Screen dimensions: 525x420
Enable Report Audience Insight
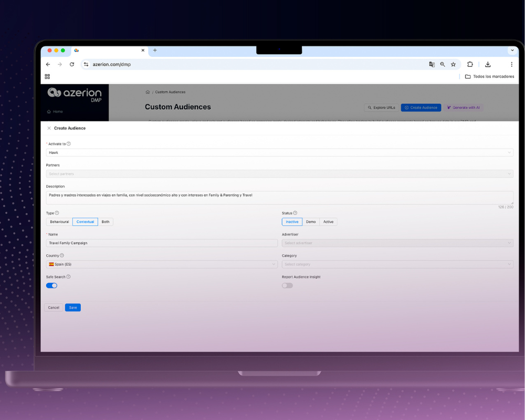[x=287, y=285]
